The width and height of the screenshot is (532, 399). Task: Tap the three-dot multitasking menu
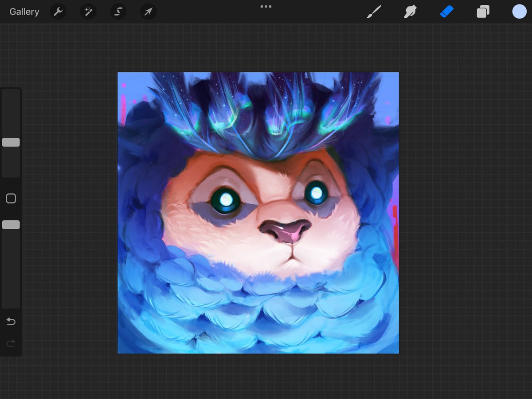pyautogui.click(x=266, y=7)
